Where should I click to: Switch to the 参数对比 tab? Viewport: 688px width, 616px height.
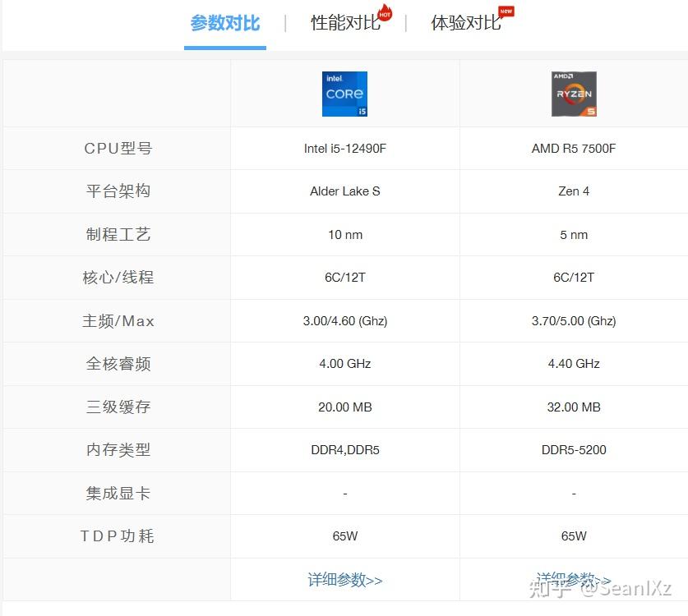click(x=225, y=23)
